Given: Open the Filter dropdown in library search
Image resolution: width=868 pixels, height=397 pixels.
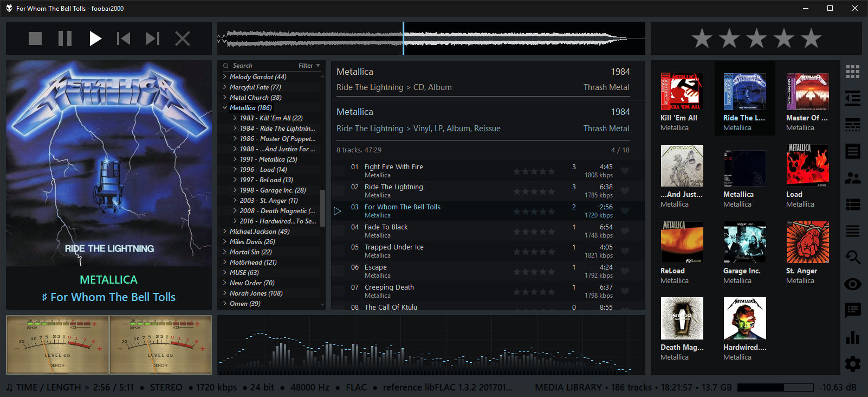Looking at the screenshot, I should (x=309, y=66).
